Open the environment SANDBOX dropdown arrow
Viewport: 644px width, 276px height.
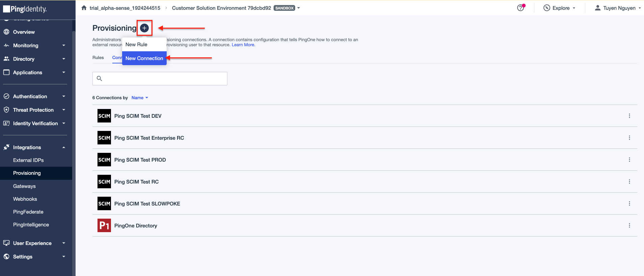[x=299, y=8]
